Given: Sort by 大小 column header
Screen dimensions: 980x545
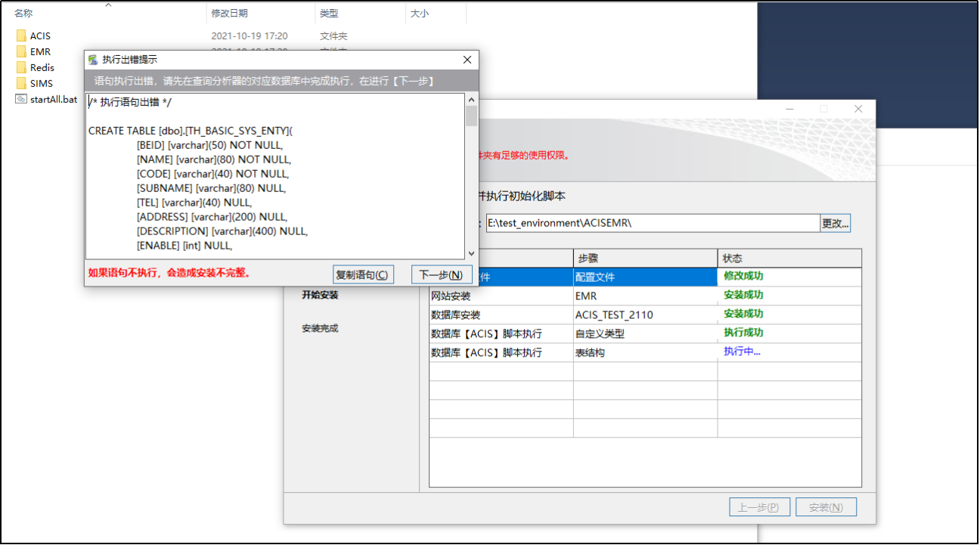Looking at the screenshot, I should [x=420, y=14].
